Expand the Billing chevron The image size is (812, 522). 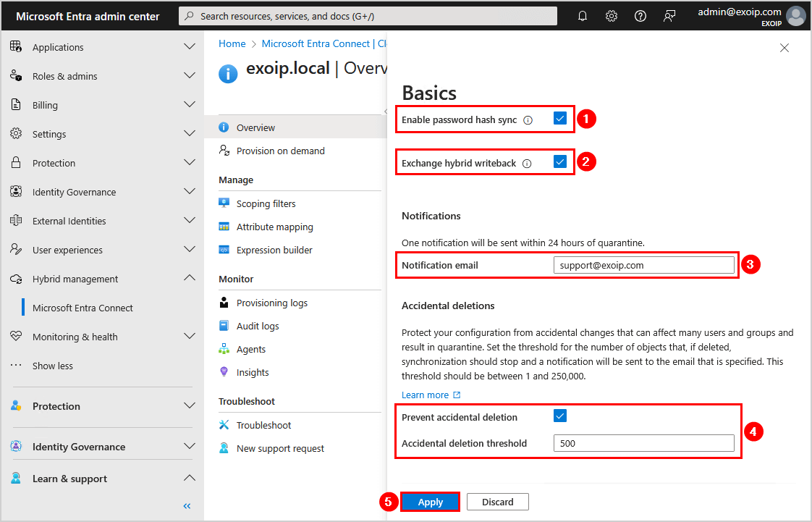click(190, 104)
